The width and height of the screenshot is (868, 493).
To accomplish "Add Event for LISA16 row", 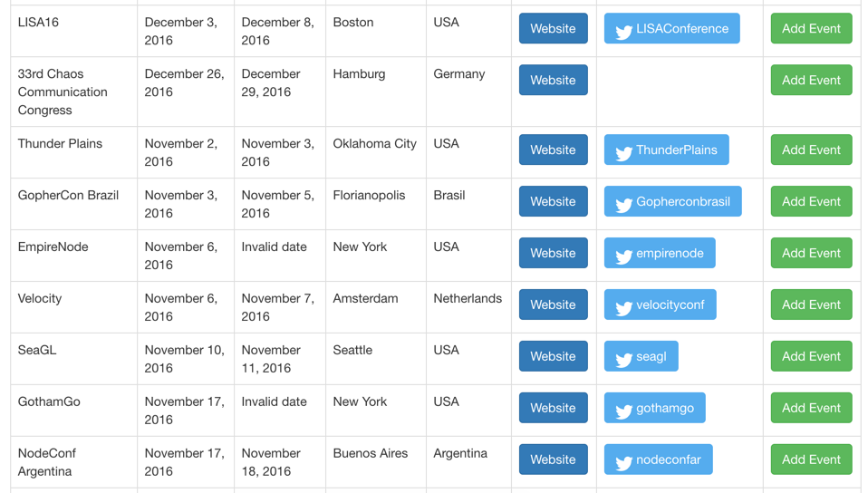I will pos(811,28).
